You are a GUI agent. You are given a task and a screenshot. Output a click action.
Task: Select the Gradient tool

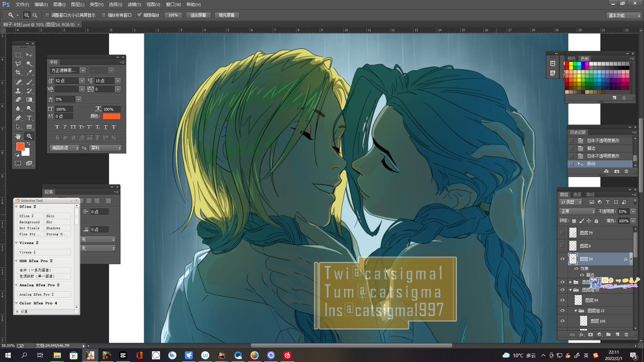coord(30,100)
